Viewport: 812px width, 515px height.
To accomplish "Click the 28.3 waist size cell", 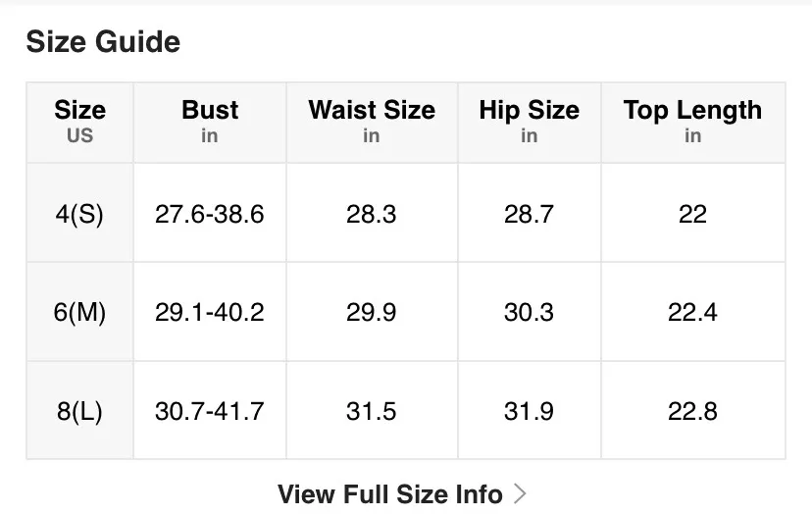I will tap(372, 213).
